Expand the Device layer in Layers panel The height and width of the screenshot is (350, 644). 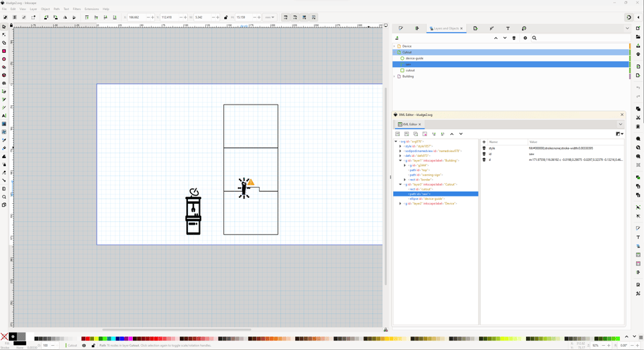pyautogui.click(x=394, y=46)
